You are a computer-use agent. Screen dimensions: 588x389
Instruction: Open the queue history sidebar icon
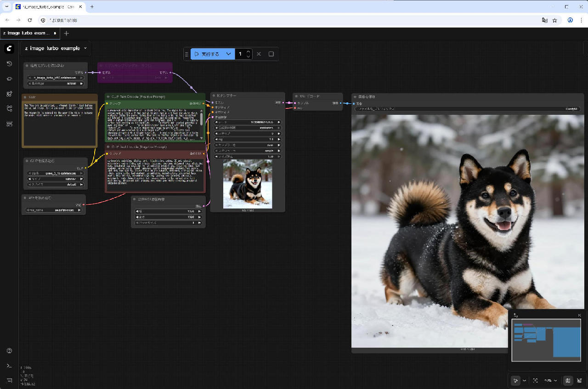point(9,63)
